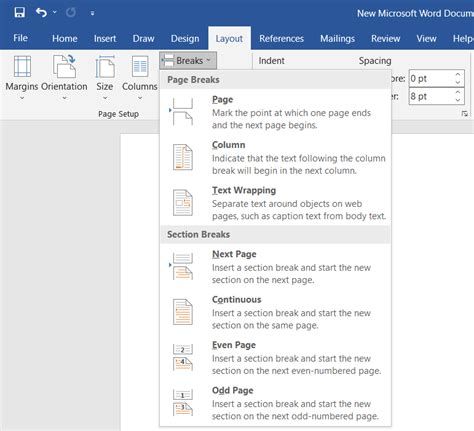Decrease the spacing Before value
This screenshot has width=474, height=431.
click(x=458, y=83)
